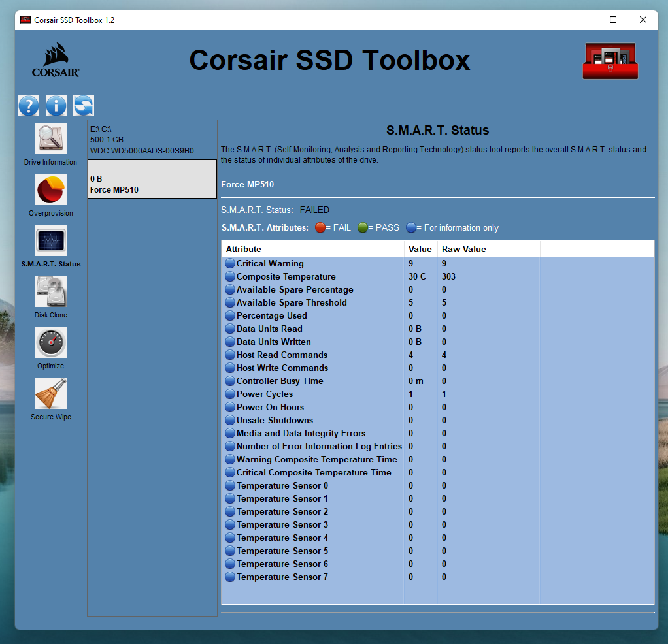Select the Critical Warning row
The height and width of the screenshot is (644, 668).
tap(438, 263)
